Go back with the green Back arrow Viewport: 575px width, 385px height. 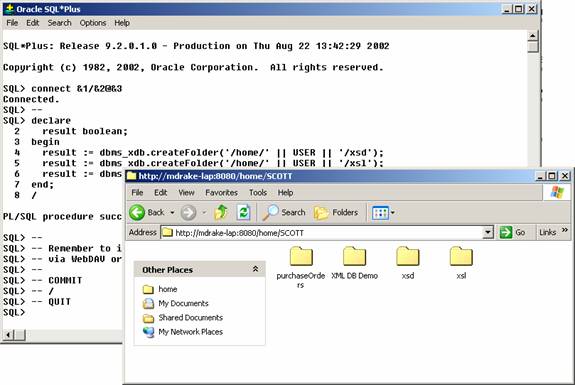[x=138, y=213]
